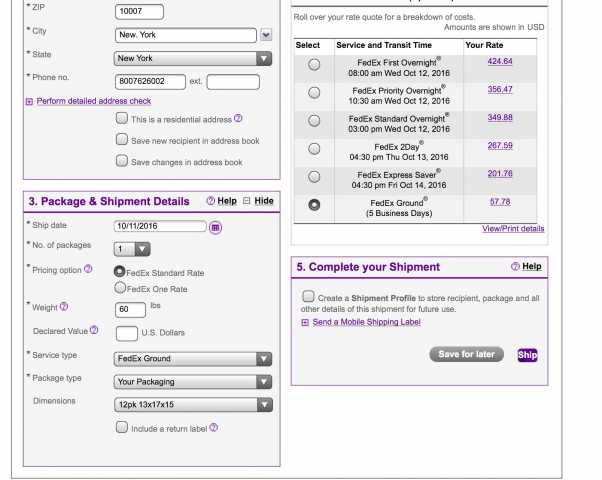This screenshot has height=480, width=602.
Task: Click the residential address help icon
Action: coord(238,118)
